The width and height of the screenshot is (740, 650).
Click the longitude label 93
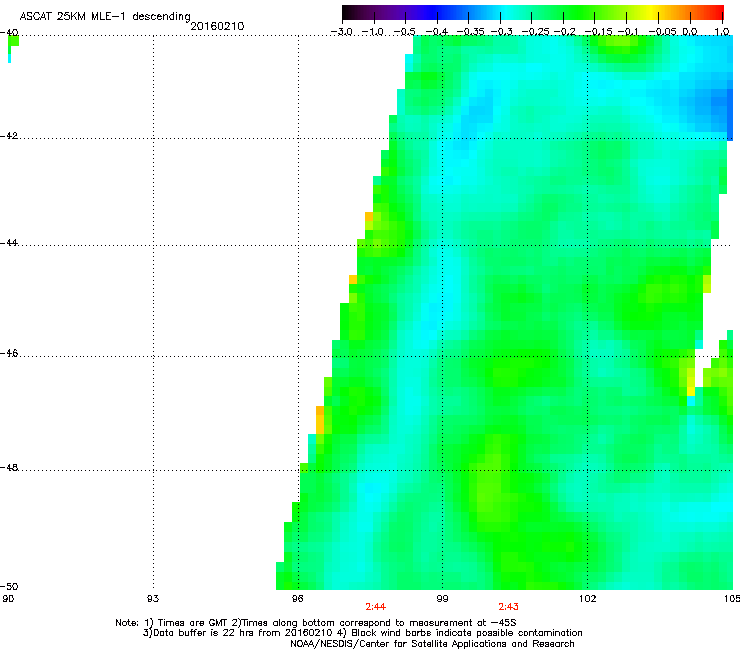coord(153,599)
